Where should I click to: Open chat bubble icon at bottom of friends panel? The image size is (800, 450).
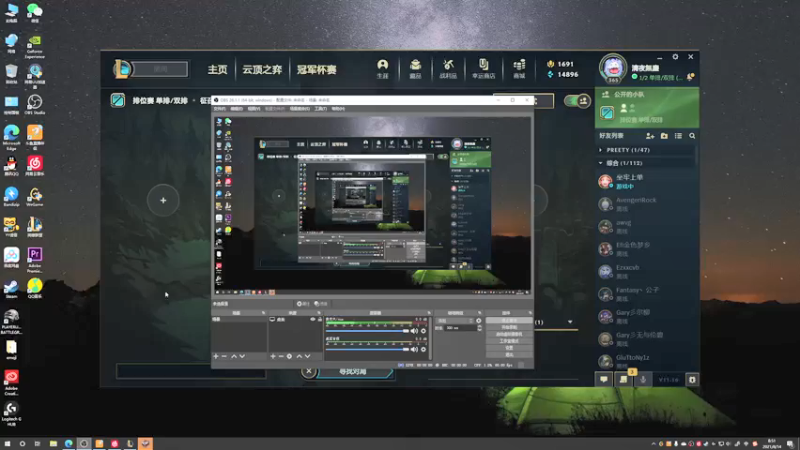604,379
